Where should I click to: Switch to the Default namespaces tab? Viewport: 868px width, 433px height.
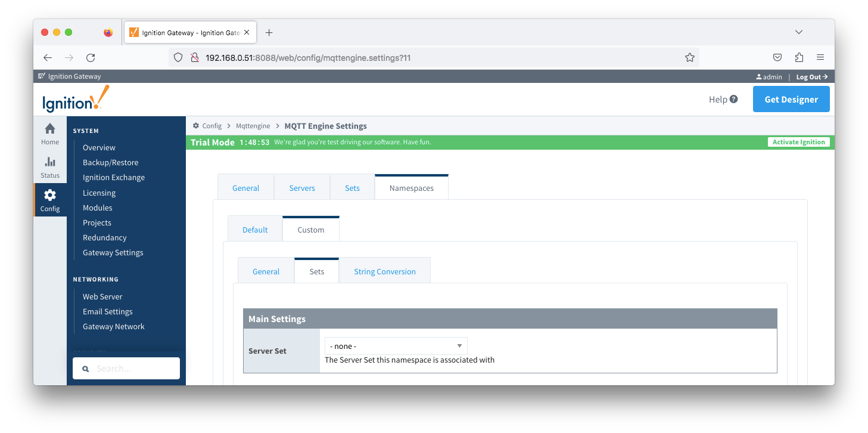255,230
